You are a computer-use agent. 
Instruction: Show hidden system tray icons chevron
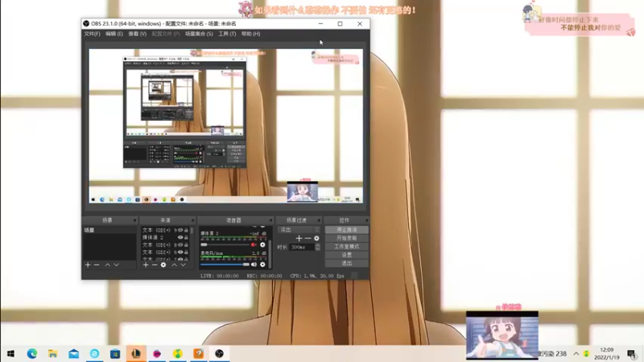[576, 353]
